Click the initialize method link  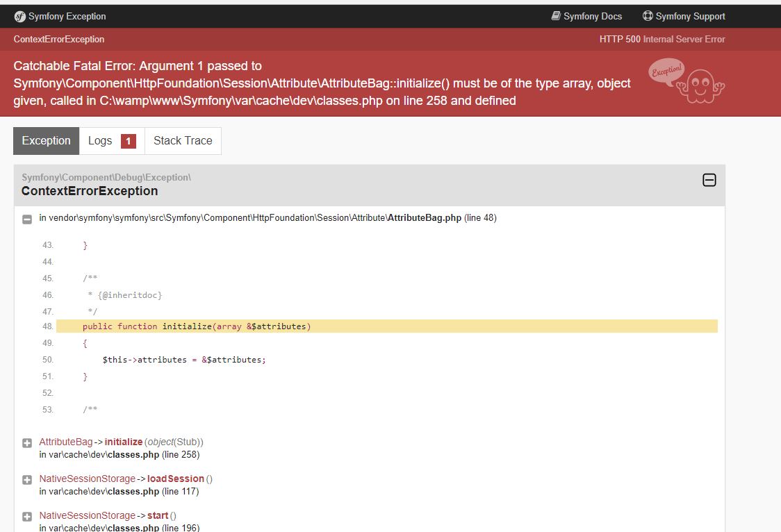click(x=124, y=442)
